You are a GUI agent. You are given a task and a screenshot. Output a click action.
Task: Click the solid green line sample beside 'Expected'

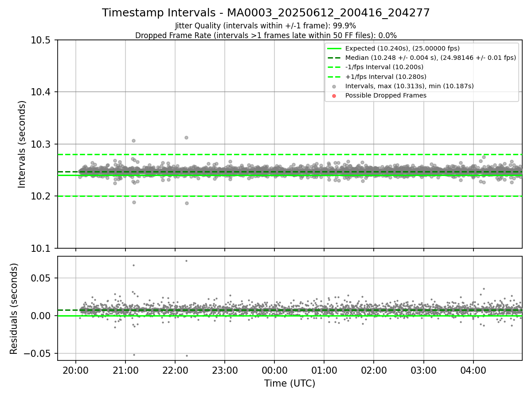pyautogui.click(x=334, y=48)
